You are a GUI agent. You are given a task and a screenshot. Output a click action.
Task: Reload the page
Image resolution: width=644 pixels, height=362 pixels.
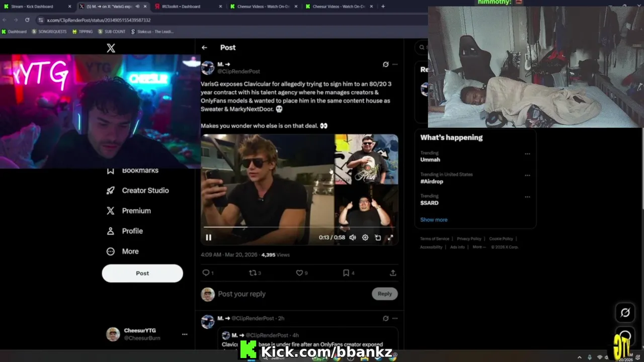tap(27, 20)
